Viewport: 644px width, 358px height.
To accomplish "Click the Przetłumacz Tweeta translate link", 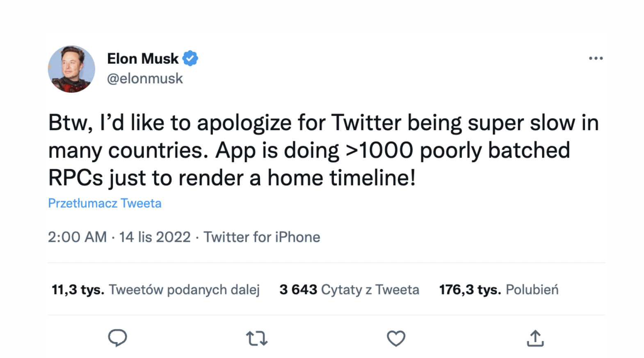I will (105, 203).
